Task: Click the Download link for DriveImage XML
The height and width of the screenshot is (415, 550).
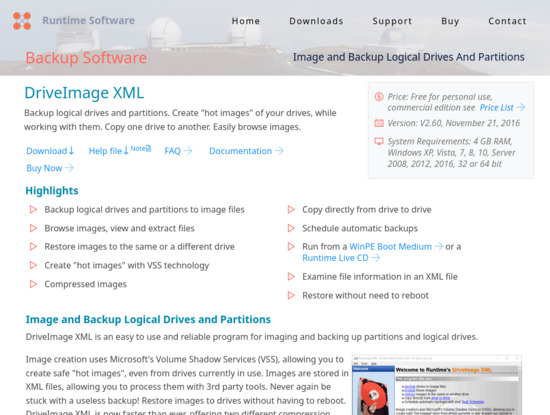Action: pyautogui.click(x=47, y=151)
